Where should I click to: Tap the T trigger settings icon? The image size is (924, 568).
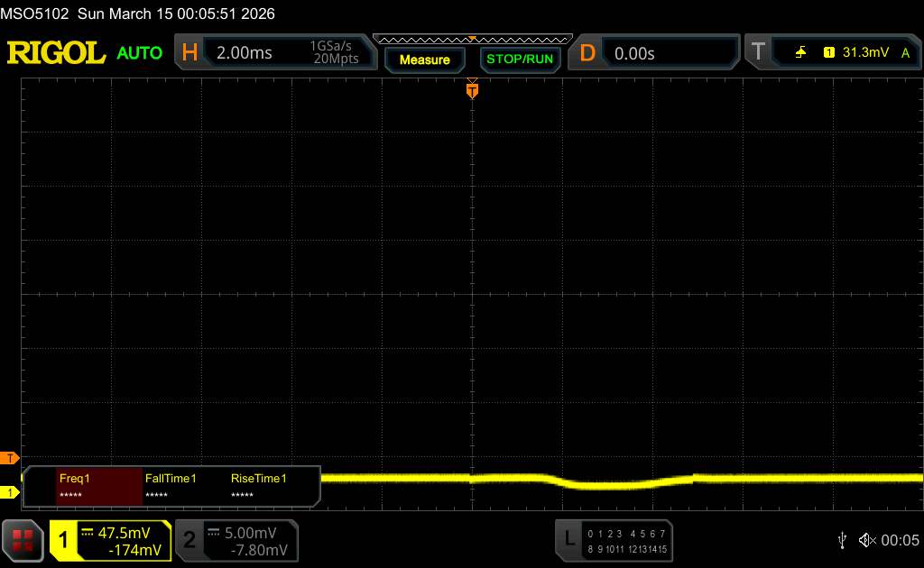tap(758, 53)
